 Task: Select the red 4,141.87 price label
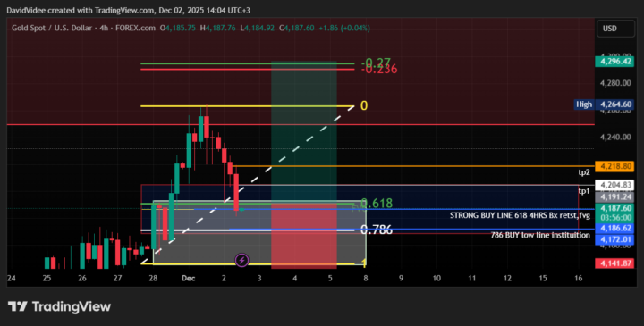pyautogui.click(x=614, y=263)
